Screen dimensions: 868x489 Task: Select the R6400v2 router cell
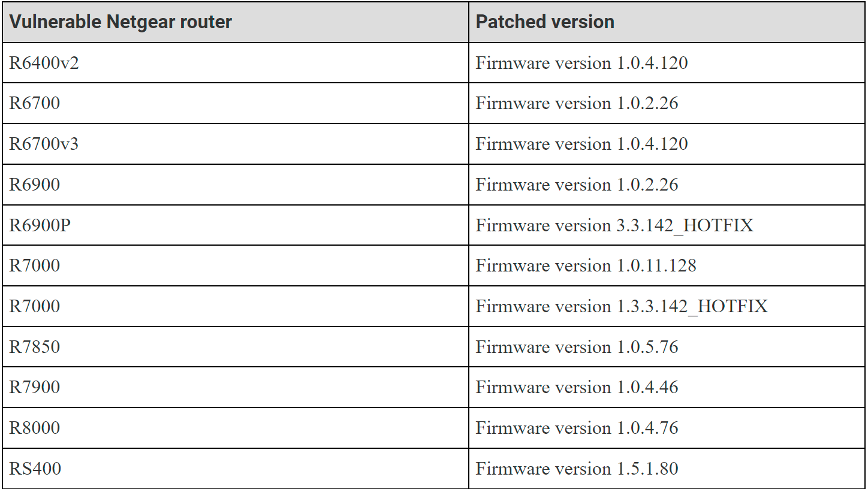(x=236, y=63)
